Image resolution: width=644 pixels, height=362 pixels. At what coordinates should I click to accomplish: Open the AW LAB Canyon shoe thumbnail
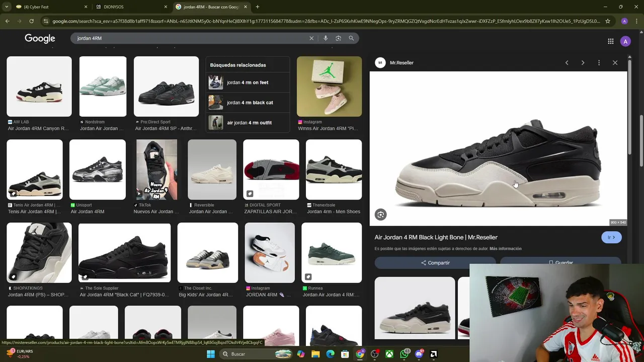click(x=39, y=86)
